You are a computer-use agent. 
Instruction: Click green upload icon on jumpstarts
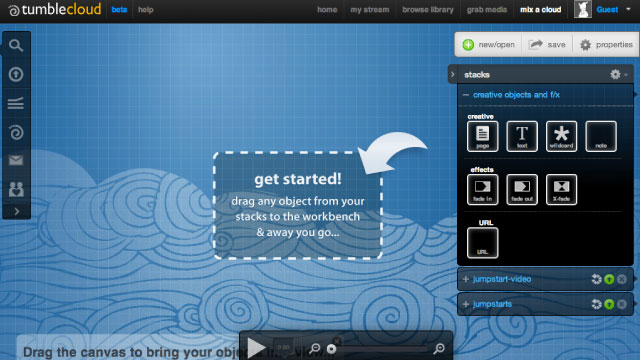click(609, 304)
